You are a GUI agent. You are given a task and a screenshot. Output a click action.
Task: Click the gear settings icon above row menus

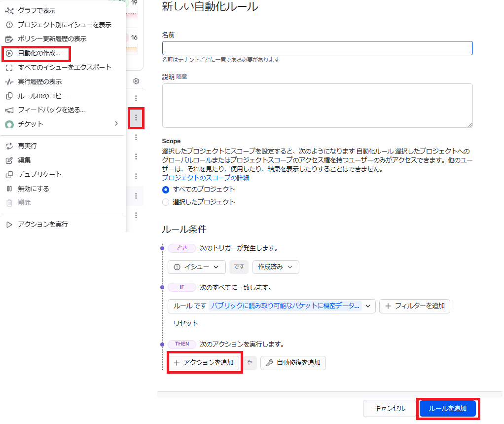[x=137, y=81]
